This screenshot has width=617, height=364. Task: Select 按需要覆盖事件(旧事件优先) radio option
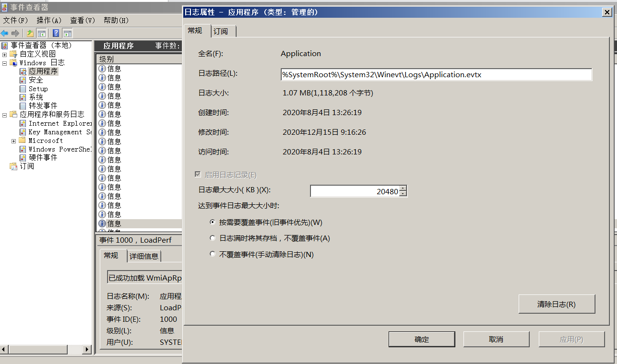[x=213, y=223]
